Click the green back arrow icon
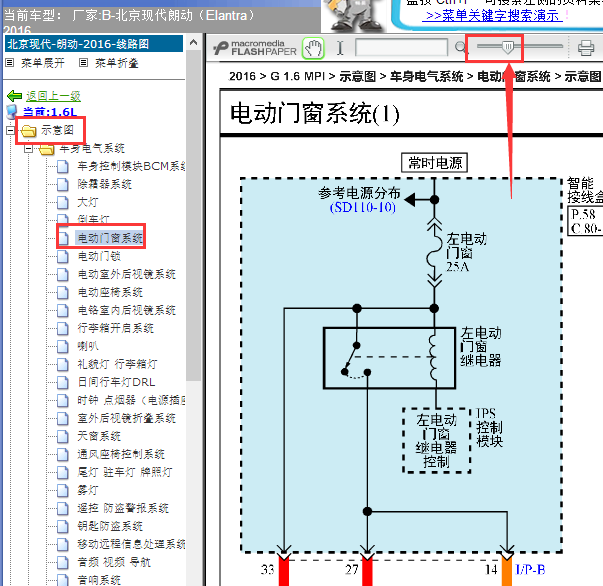 pyautogui.click(x=15, y=95)
